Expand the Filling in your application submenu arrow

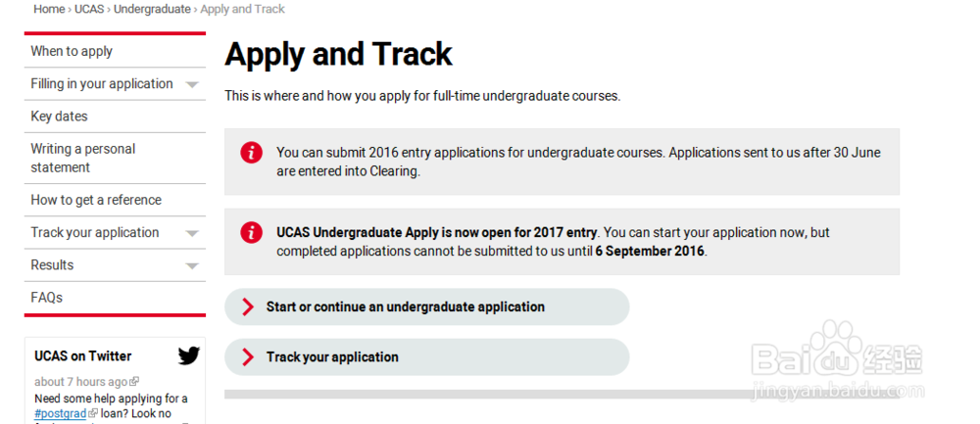coord(192,84)
